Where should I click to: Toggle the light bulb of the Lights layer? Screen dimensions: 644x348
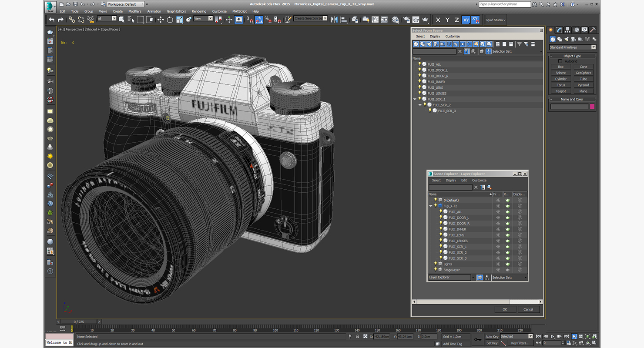pos(435,264)
